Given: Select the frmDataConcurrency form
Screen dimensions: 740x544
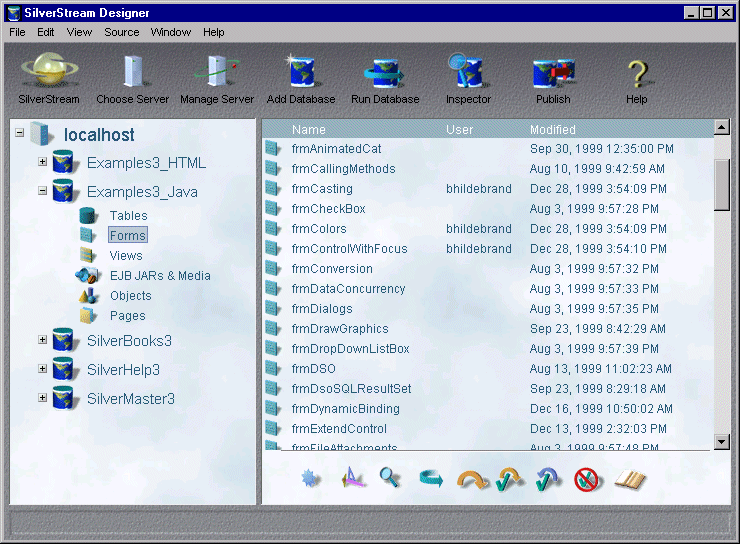Looking at the screenshot, I should tap(348, 289).
